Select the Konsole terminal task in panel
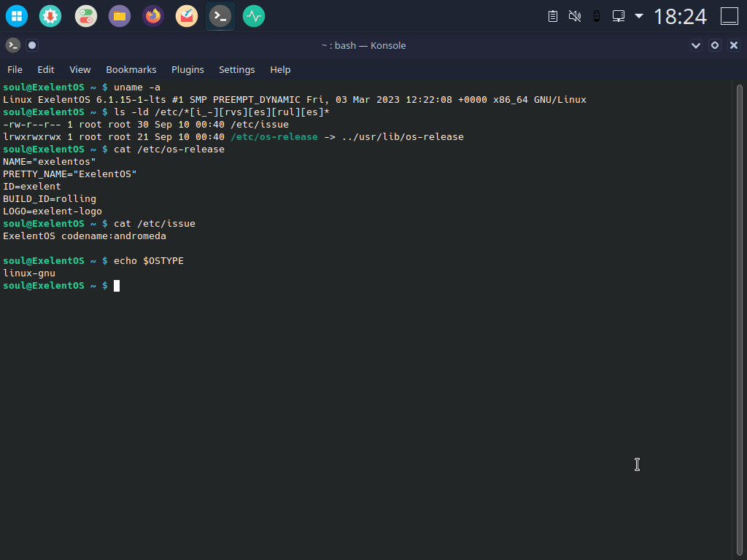The image size is (747, 560). pos(220,16)
